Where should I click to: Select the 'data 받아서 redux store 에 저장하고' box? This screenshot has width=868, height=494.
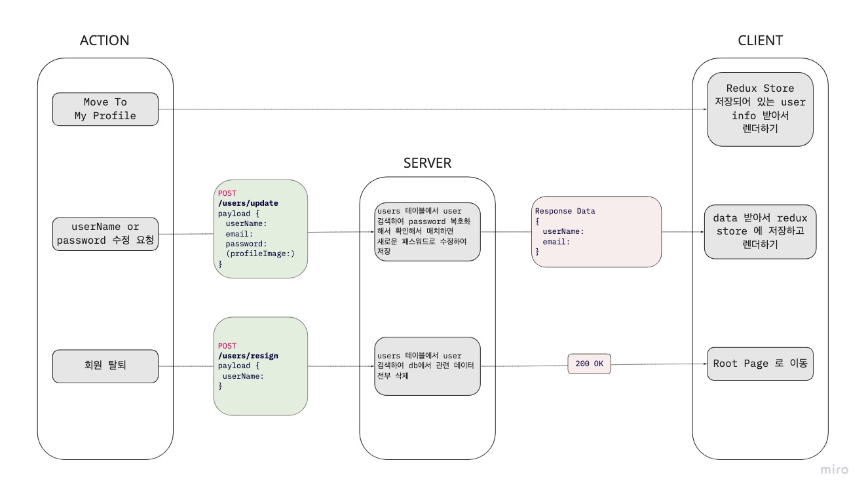click(760, 232)
